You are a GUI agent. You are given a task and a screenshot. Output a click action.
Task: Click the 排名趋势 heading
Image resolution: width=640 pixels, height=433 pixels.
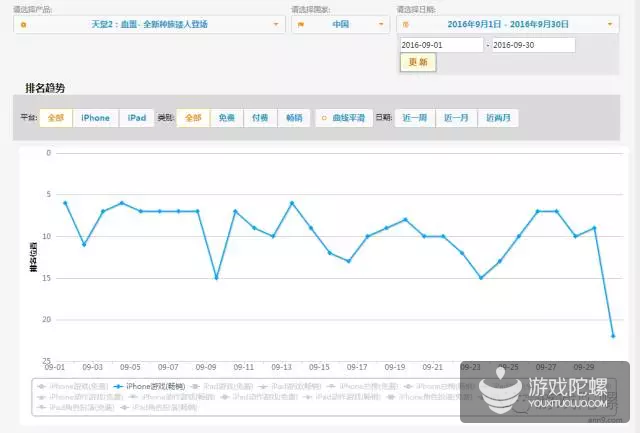(x=45, y=88)
